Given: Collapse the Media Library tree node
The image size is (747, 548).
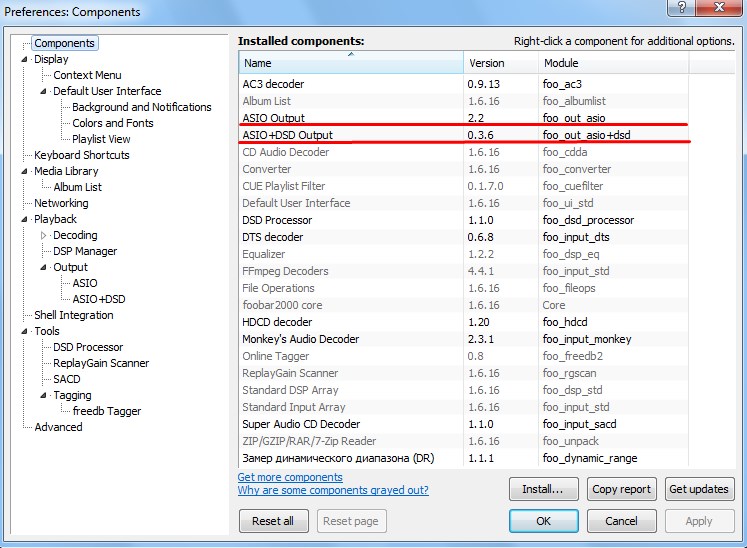Looking at the screenshot, I should [x=24, y=172].
